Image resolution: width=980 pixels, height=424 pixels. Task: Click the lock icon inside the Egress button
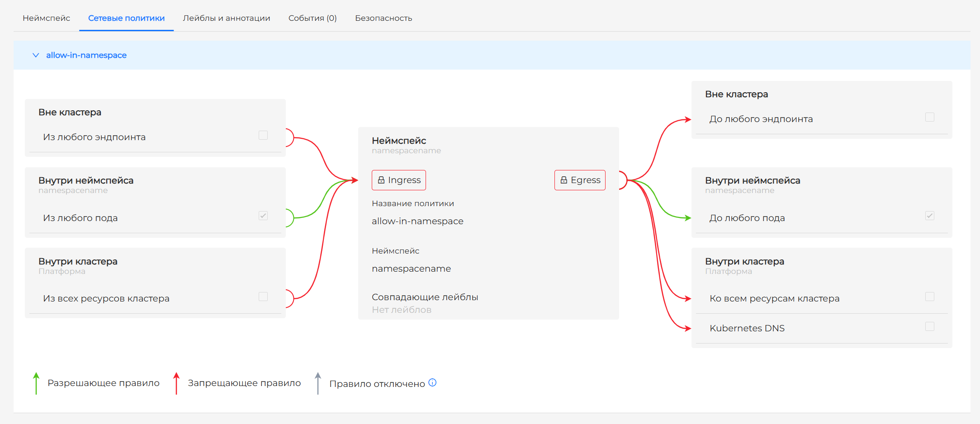[x=563, y=180]
